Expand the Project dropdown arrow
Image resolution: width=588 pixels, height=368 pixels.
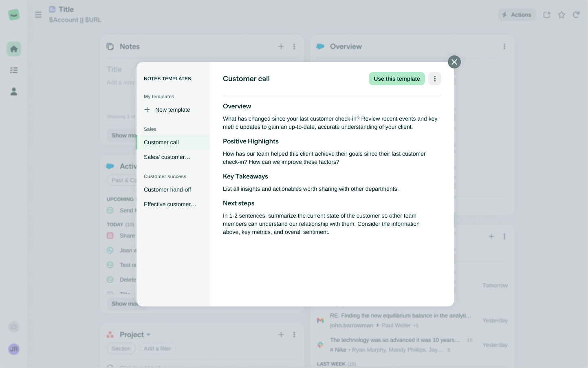[148, 335]
